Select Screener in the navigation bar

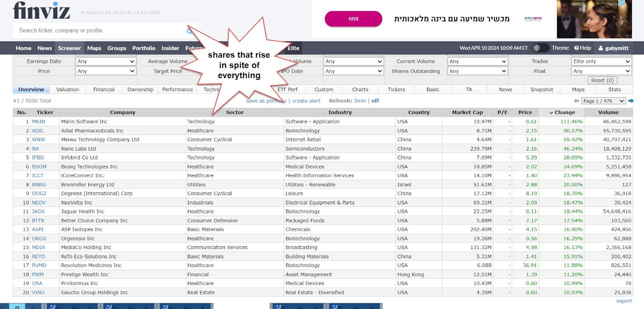[x=69, y=48]
